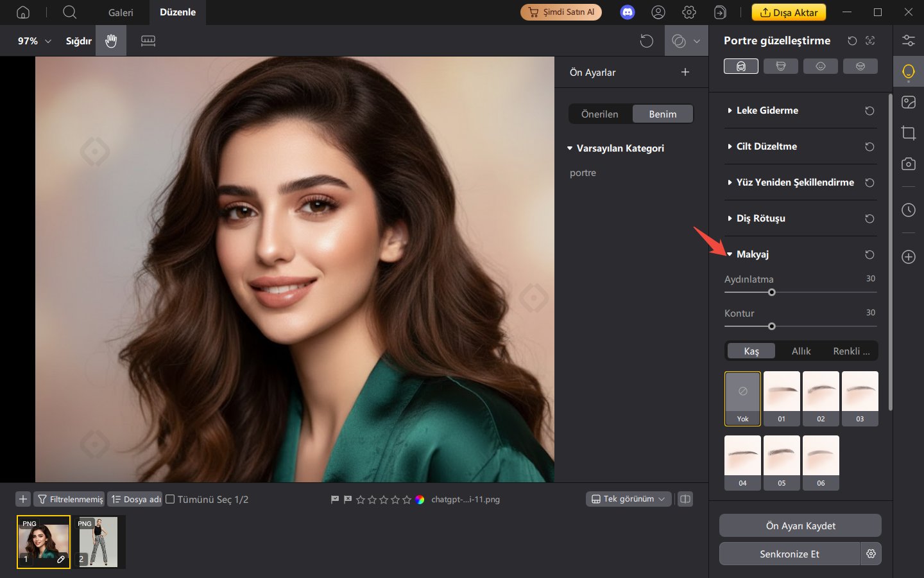Image resolution: width=924 pixels, height=578 pixels.
Task: Open the photo editing panel icon in the sidebar
Action: (908, 101)
